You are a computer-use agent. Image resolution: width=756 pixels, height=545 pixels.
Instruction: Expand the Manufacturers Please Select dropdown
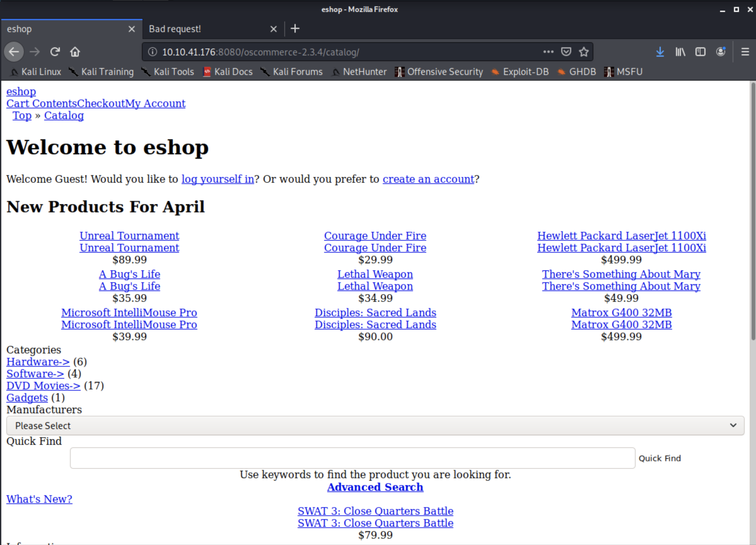[375, 425]
